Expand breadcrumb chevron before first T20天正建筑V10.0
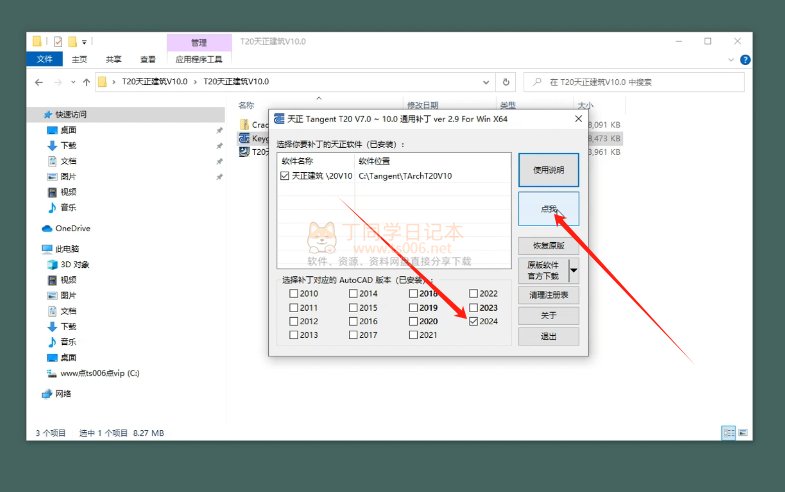This screenshot has height=492, width=785. point(114,82)
